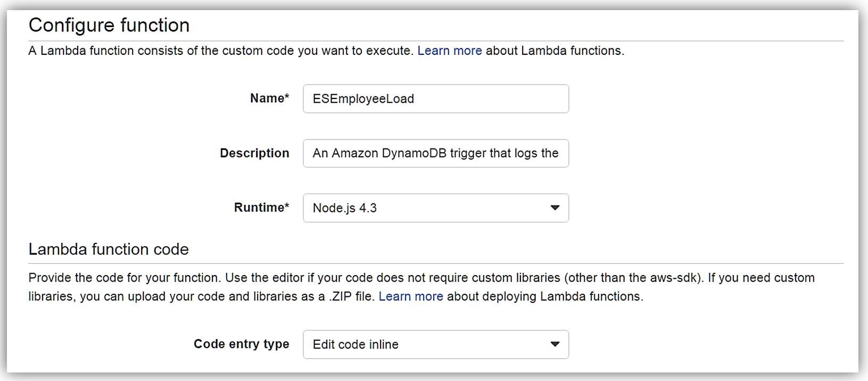The height and width of the screenshot is (381, 868).
Task: Select the Node.js 4.3 runtime value
Action: coord(345,208)
